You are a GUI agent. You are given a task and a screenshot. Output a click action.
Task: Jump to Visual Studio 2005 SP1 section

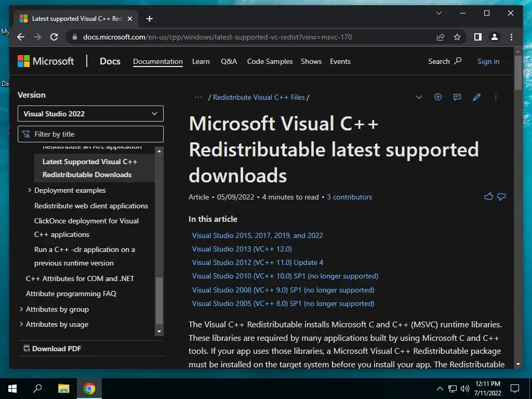point(283,303)
